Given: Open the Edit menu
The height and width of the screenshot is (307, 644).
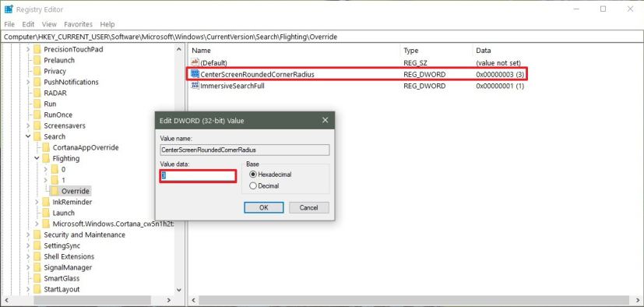Looking at the screenshot, I should coord(28,24).
